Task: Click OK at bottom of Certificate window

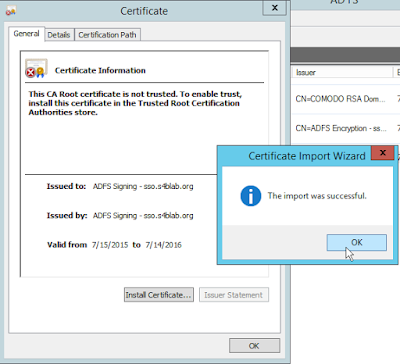Action: pyautogui.click(x=254, y=346)
